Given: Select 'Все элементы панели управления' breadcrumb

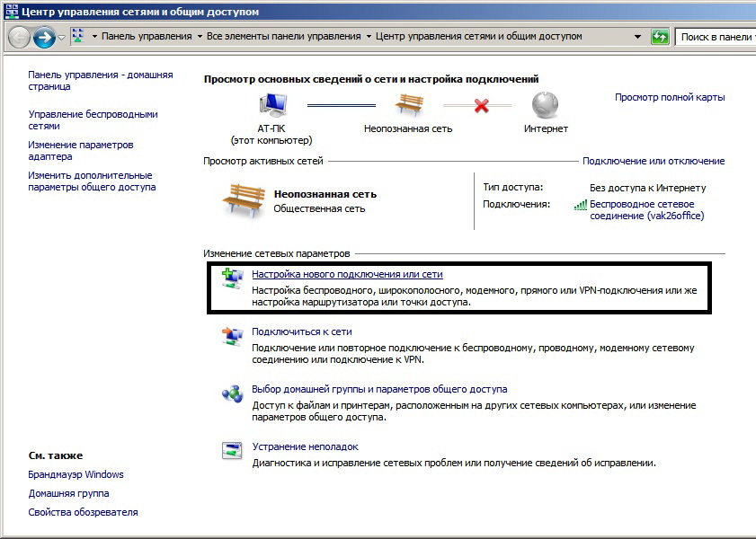Looking at the screenshot, I should tap(283, 36).
